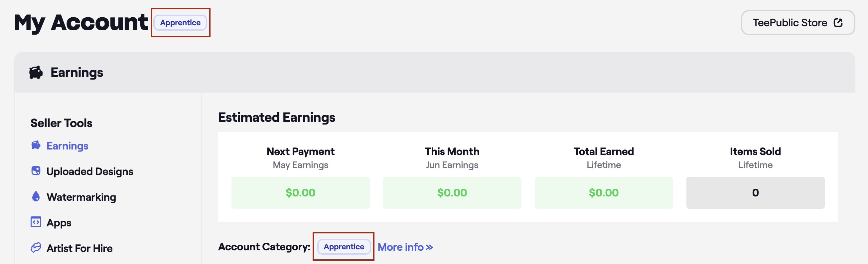Screen dimensions: 868x264
Task: Click the Apps code icon
Action: click(x=36, y=222)
